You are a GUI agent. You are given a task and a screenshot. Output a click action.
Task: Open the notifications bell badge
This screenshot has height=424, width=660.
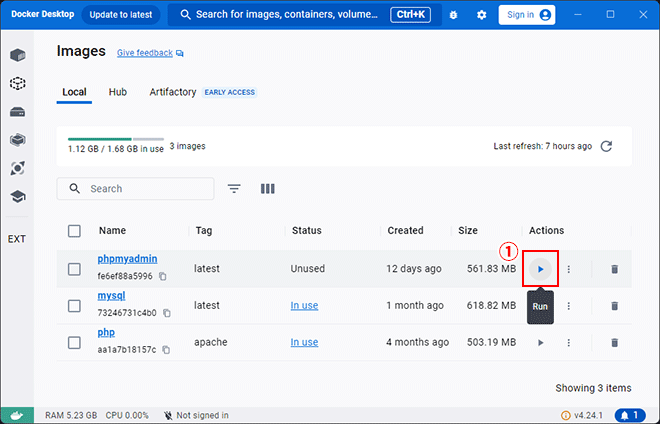pos(630,416)
